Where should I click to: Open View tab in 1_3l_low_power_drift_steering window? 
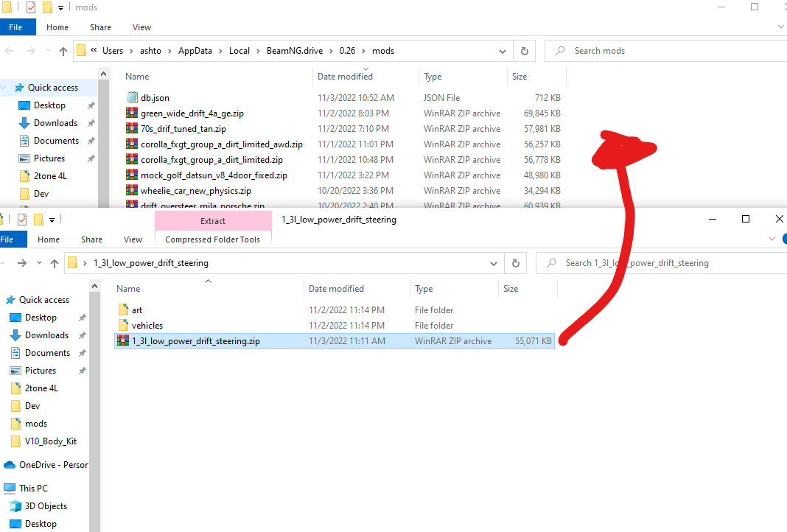point(133,239)
